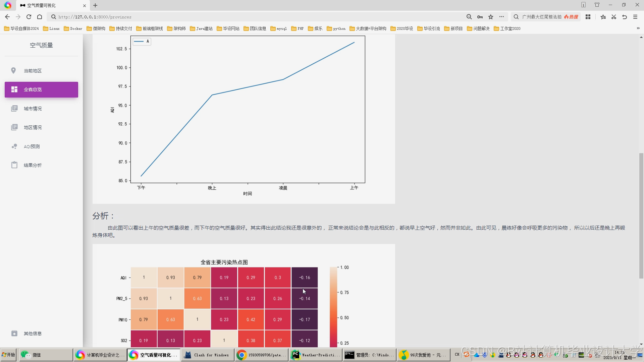Open the 城市情况 sidebar item

tap(33, 109)
